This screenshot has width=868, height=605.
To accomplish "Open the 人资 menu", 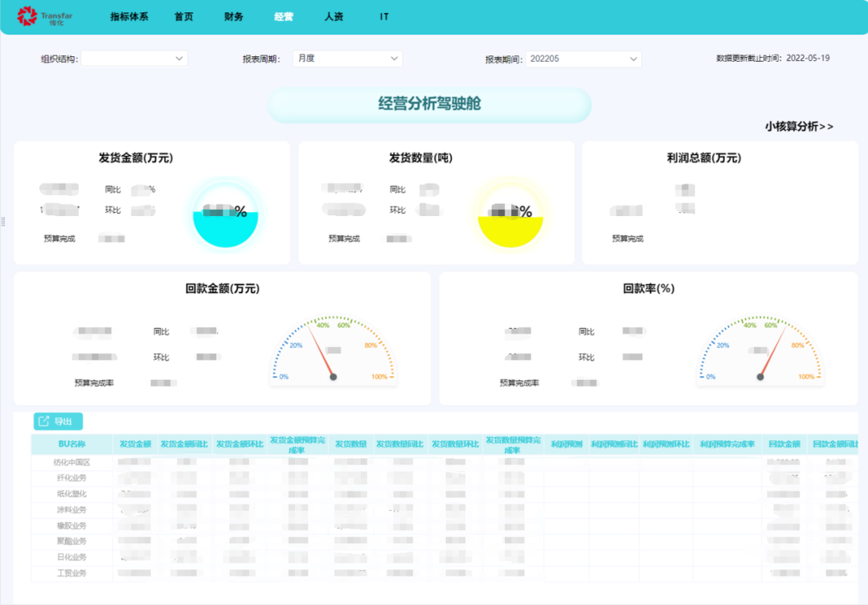I will (334, 17).
